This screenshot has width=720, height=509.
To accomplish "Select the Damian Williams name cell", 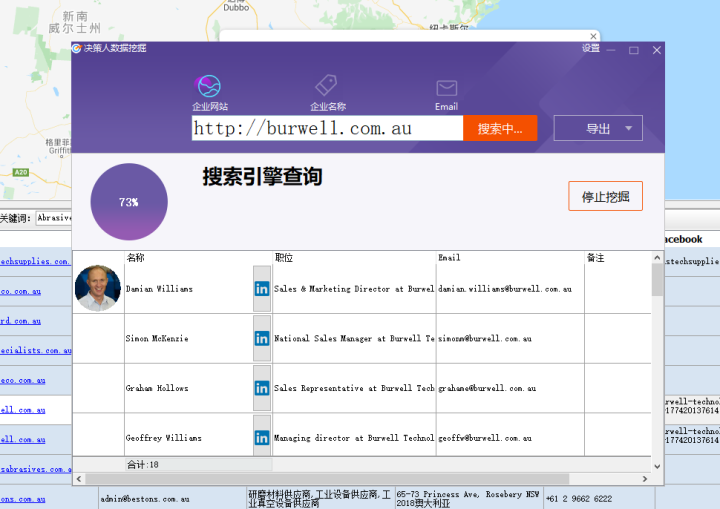I will (189, 289).
